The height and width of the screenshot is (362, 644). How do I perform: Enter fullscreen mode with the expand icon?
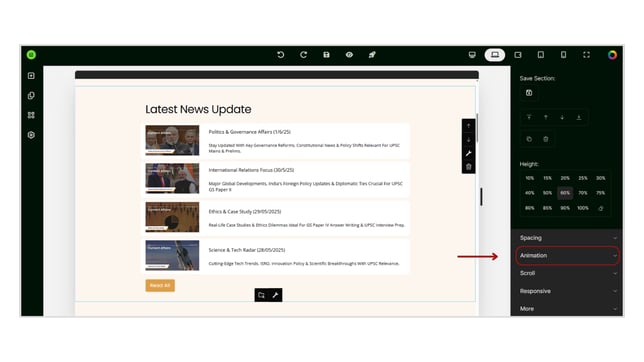point(586,55)
